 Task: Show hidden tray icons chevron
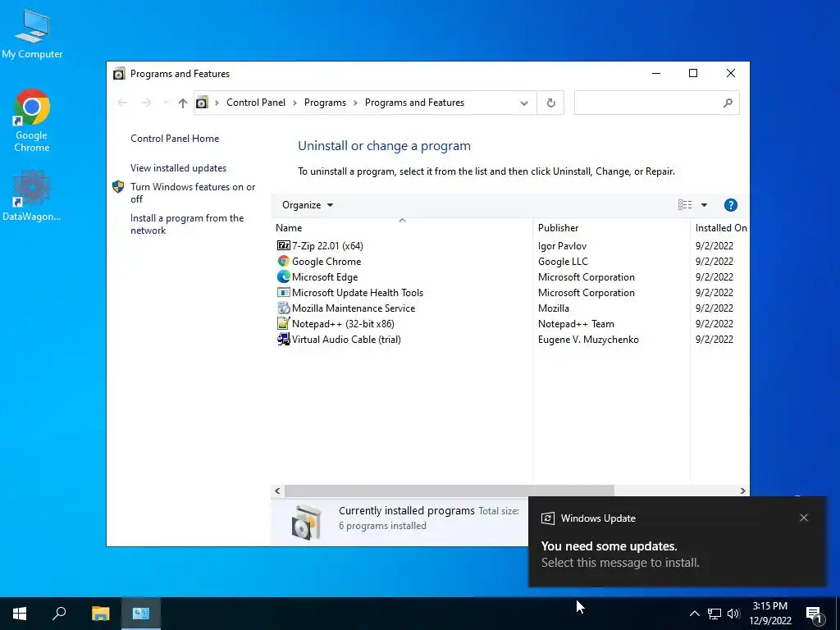tap(694, 614)
